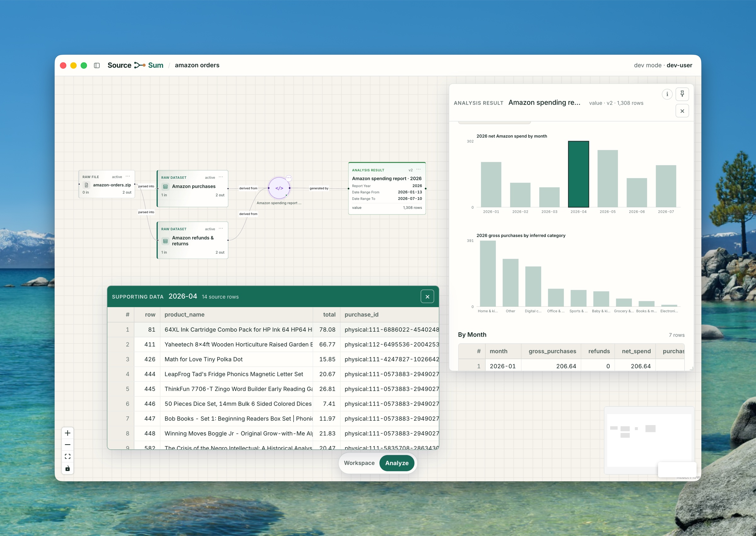Switch to Workspace mode
This screenshot has height=536, width=756.
359,463
